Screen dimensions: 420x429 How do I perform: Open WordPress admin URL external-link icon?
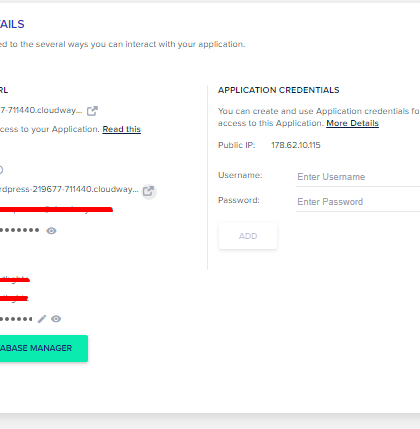click(x=149, y=191)
